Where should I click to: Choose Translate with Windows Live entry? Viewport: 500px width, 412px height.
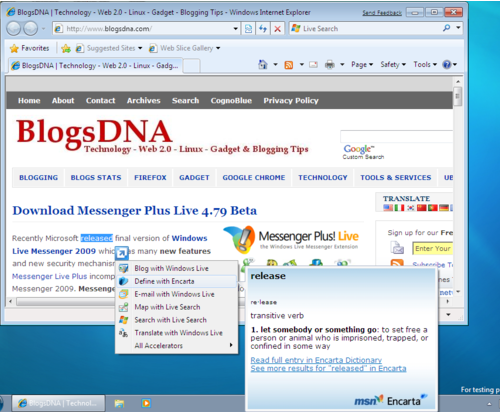pos(176,333)
